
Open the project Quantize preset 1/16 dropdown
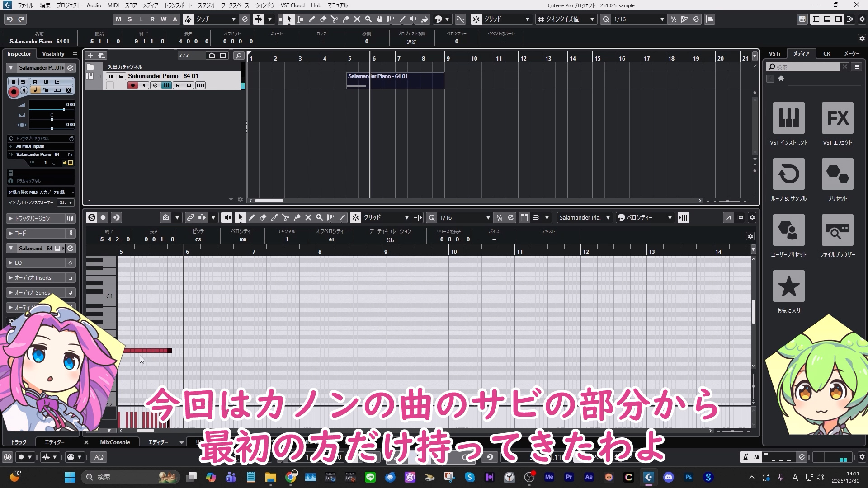pyautogui.click(x=638, y=19)
